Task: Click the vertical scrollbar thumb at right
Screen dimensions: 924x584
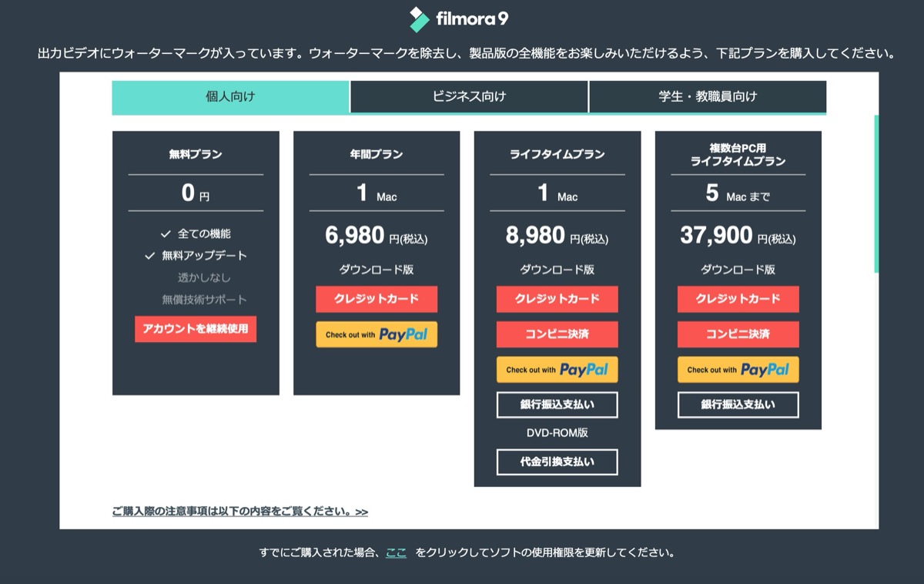Action: point(876,194)
